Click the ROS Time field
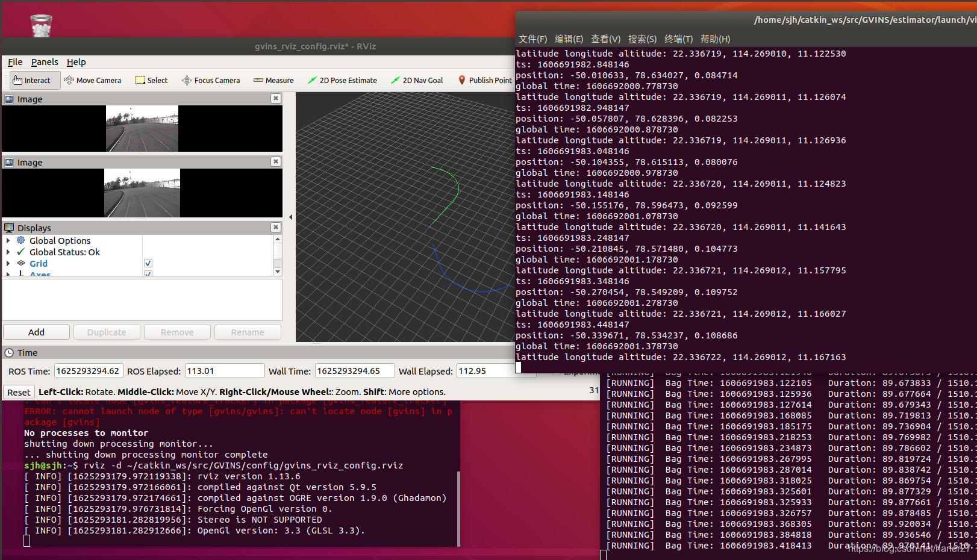 89,371
